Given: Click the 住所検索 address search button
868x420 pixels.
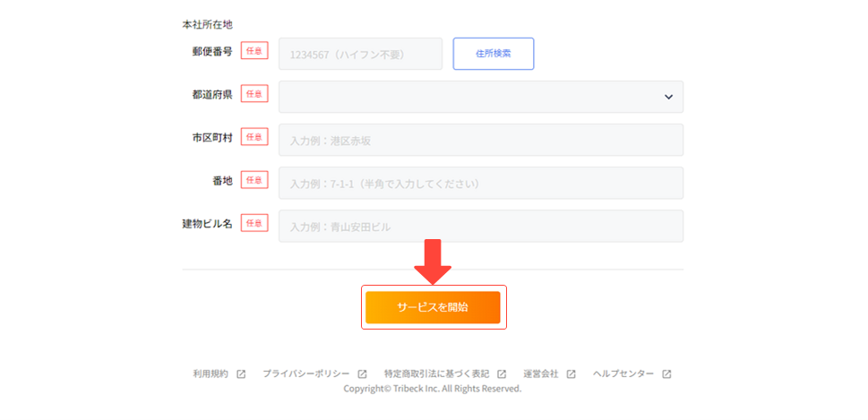Looking at the screenshot, I should pos(494,54).
